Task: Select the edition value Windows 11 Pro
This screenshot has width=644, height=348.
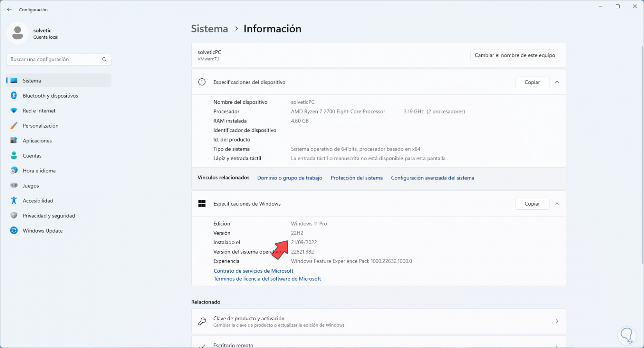Action: point(309,224)
